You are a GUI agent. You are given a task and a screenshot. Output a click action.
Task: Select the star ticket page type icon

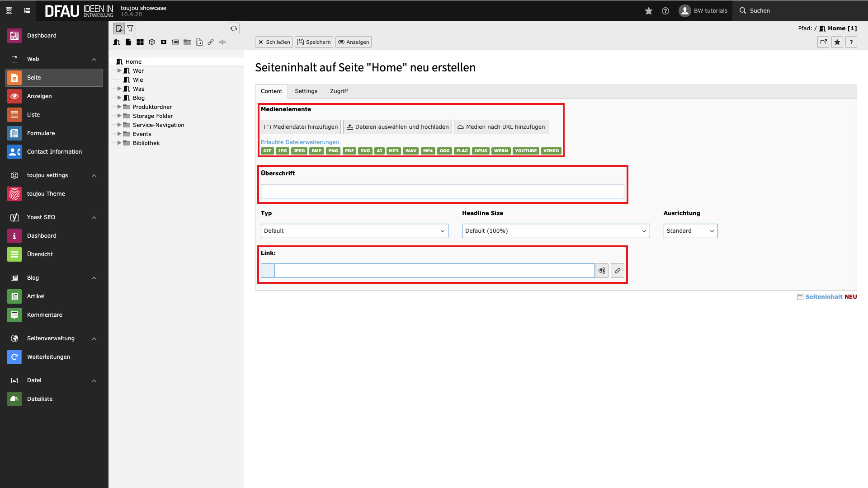pos(164,42)
